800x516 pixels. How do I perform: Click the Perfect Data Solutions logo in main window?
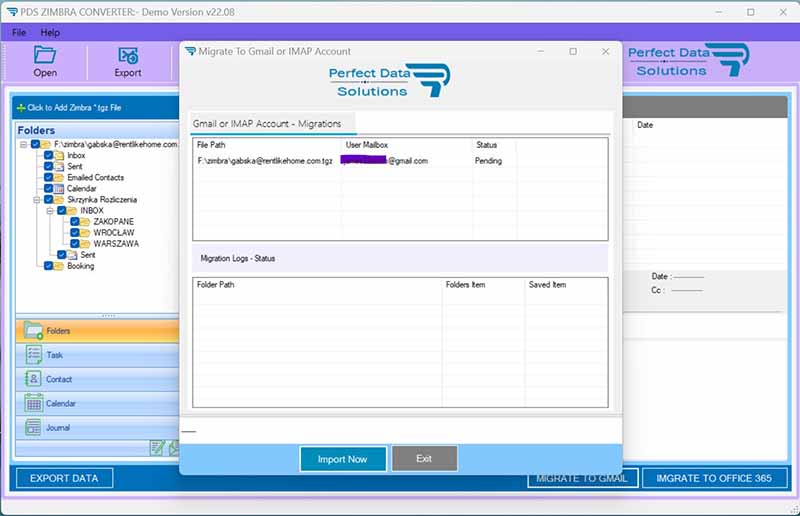pos(688,60)
